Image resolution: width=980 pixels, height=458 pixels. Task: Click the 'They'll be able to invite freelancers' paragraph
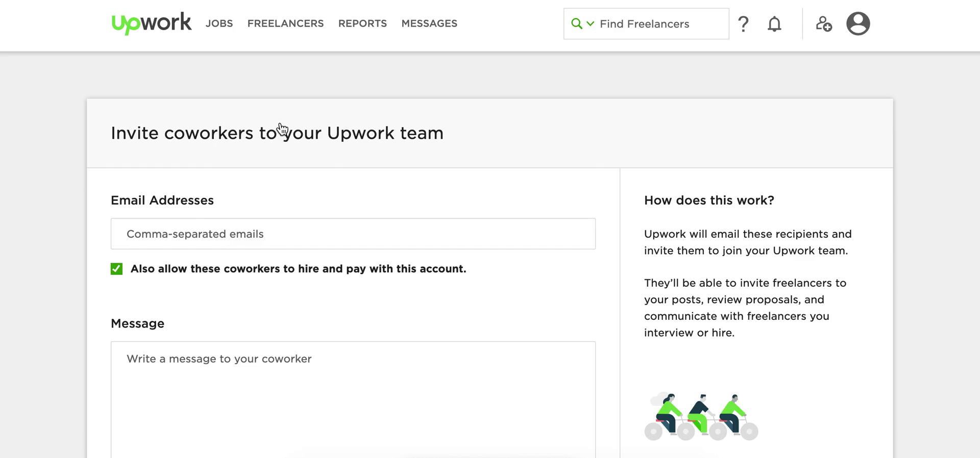coord(745,308)
